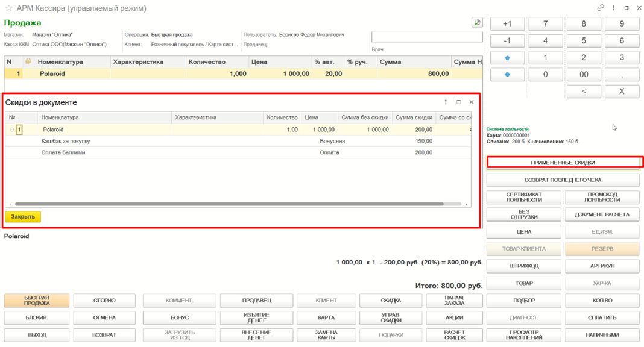Click the ШТРИХКОД button
644x347 pixels.
click(x=524, y=266)
